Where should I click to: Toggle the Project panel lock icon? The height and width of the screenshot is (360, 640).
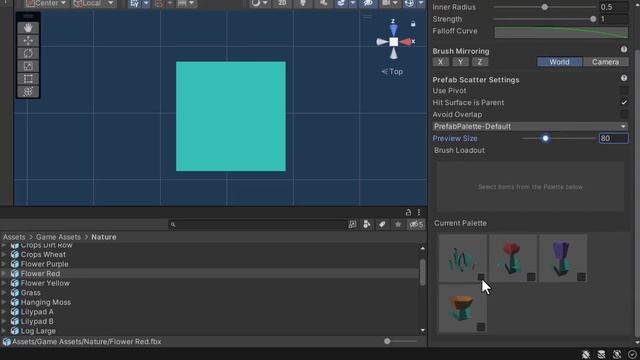coord(408,212)
